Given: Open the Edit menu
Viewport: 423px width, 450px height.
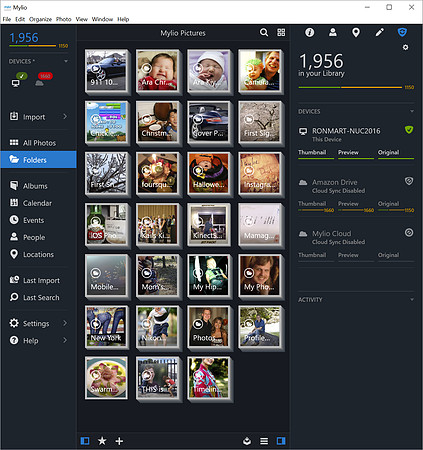Looking at the screenshot, I should 20,19.
